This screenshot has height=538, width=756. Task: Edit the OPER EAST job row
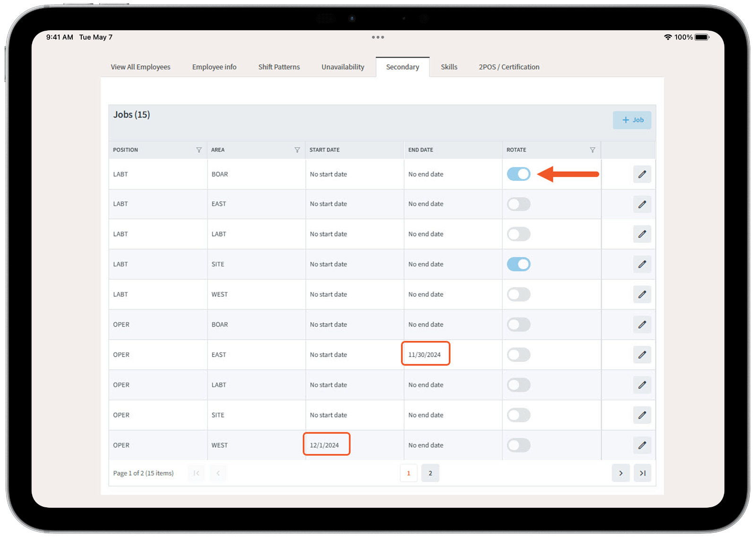coord(642,355)
